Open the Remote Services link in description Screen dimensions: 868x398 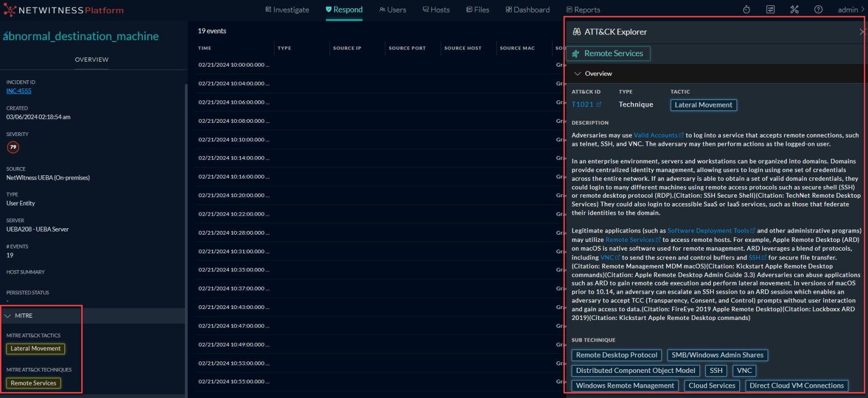point(633,240)
